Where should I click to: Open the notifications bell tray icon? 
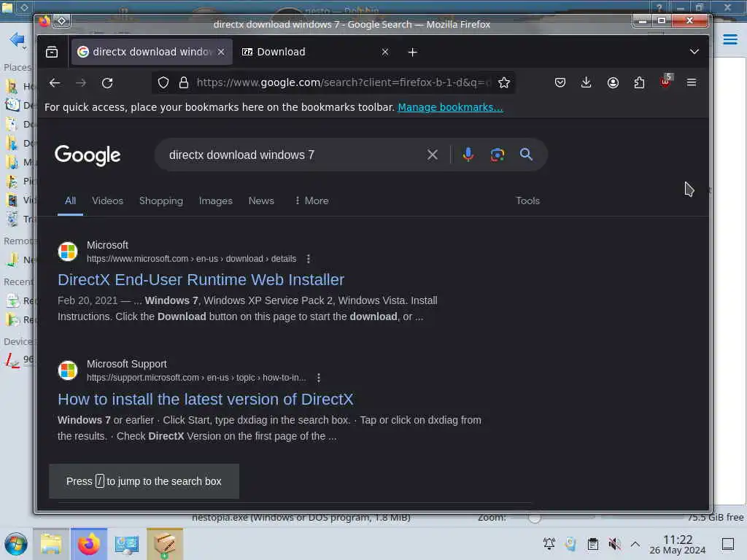pyautogui.click(x=549, y=544)
